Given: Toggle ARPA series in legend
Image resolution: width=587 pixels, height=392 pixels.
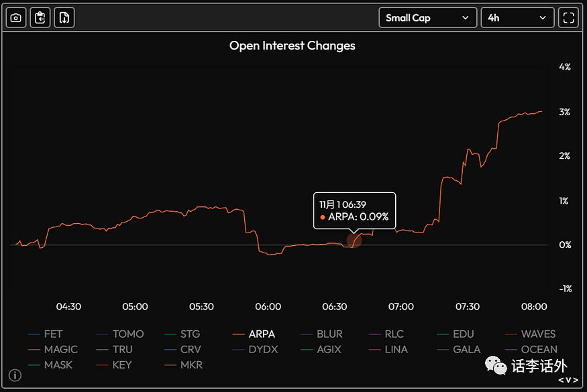Looking at the screenshot, I should tap(254, 334).
